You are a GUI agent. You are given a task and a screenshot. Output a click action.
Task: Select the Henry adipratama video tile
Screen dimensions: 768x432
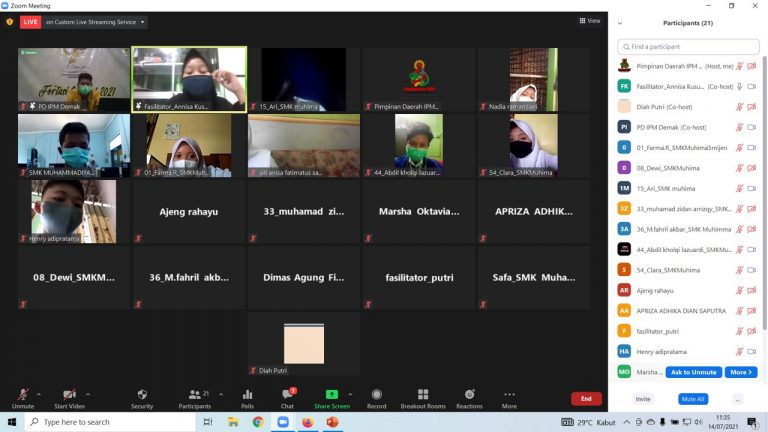point(74,212)
